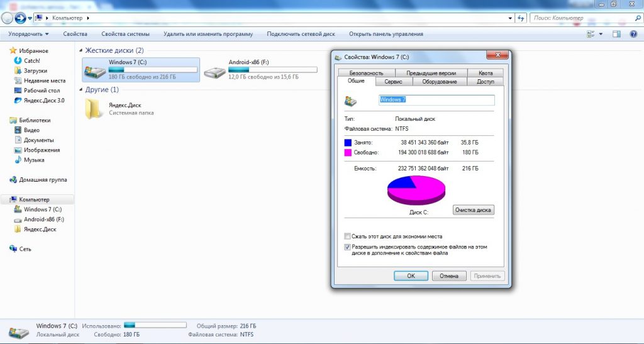
Task: Click the Forward navigation arrow button
Action: (x=20, y=18)
